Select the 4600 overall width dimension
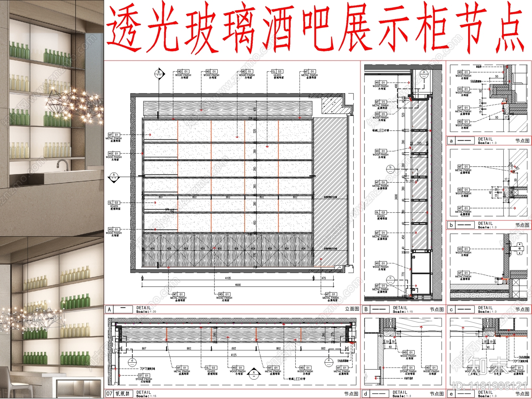The image size is (532, 399). pyautogui.click(x=238, y=285)
